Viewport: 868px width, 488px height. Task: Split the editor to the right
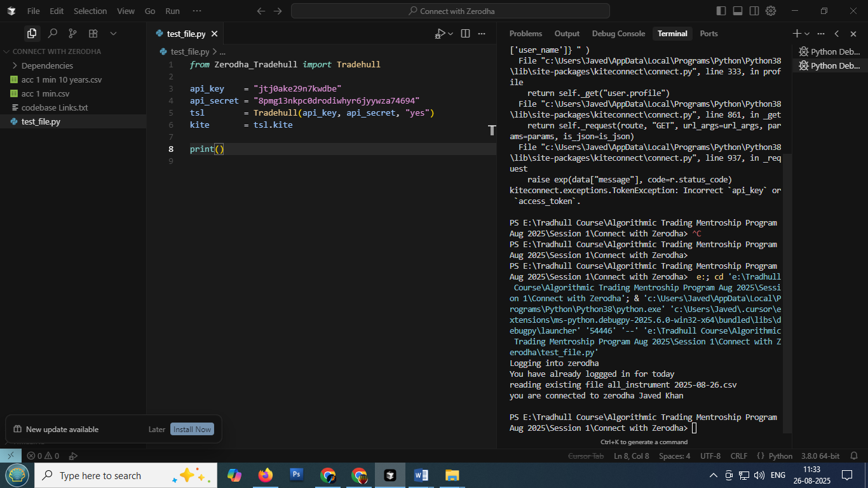[x=465, y=34]
